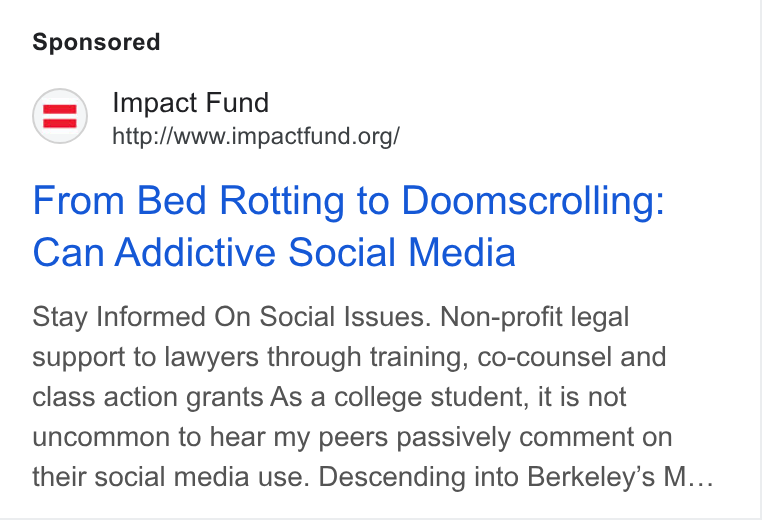
Task: Open the Impact Fund advertiser name
Action: coord(190,103)
